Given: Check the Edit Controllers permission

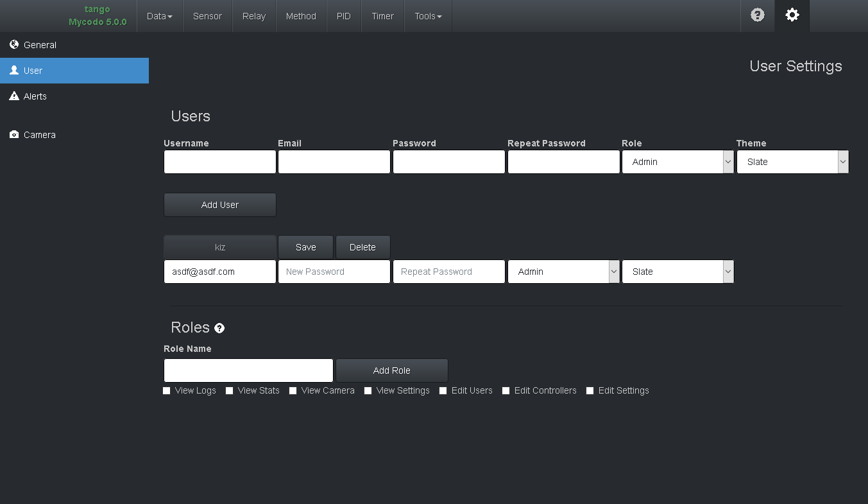Looking at the screenshot, I should click(x=506, y=390).
